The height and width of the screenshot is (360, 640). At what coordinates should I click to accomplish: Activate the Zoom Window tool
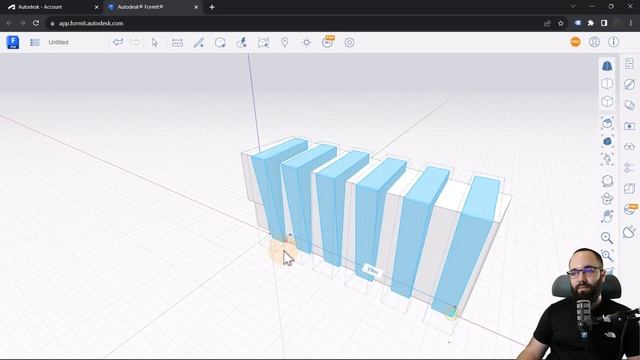click(607, 256)
